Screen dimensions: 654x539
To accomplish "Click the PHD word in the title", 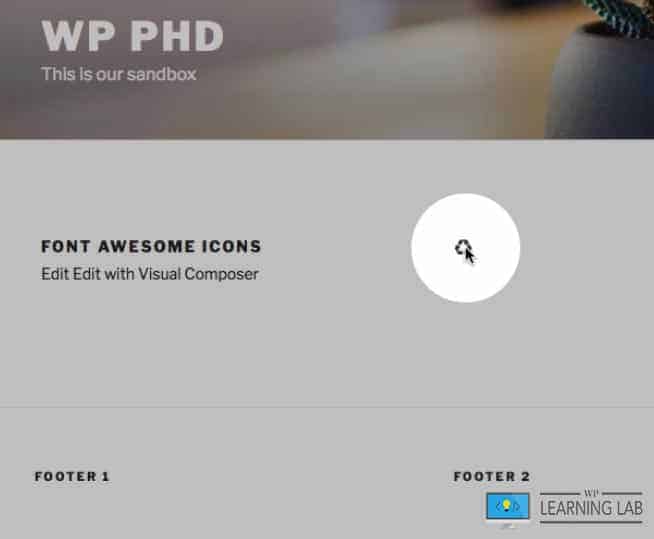I will (178, 36).
